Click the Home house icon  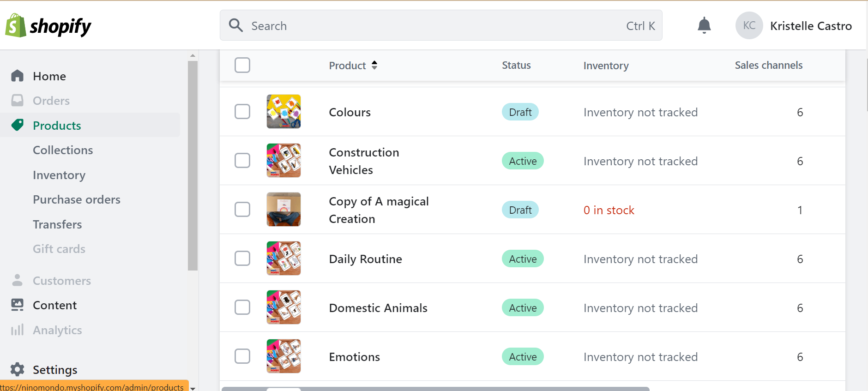click(x=18, y=76)
